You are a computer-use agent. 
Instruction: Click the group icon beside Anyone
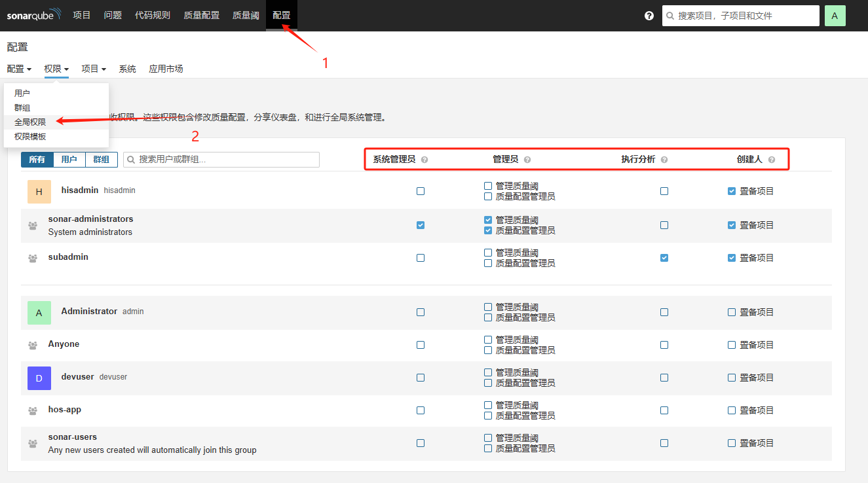click(33, 346)
